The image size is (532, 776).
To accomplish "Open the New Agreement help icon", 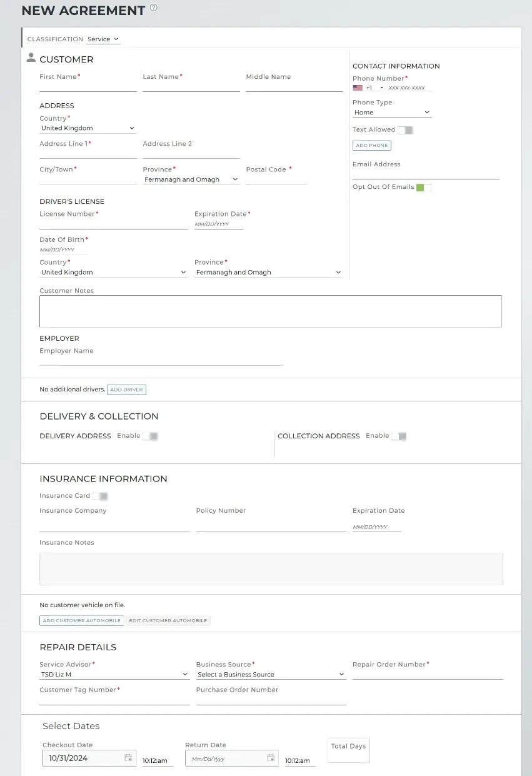I will 154,8.
